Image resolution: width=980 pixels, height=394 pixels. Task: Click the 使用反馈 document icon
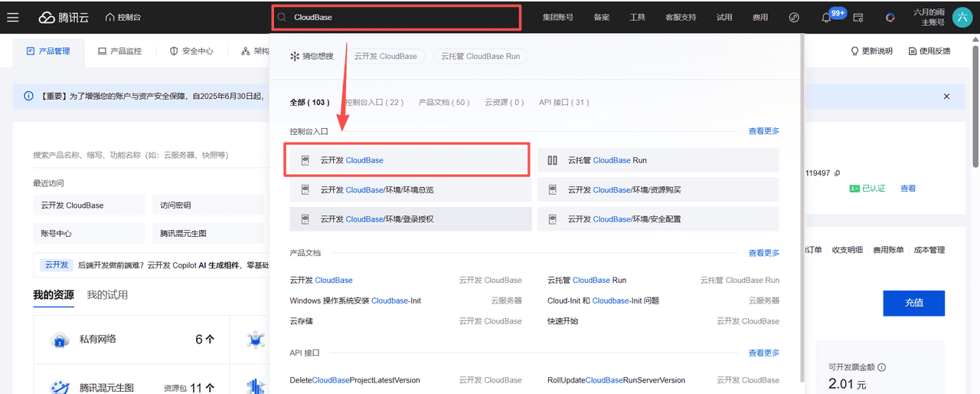coord(912,51)
